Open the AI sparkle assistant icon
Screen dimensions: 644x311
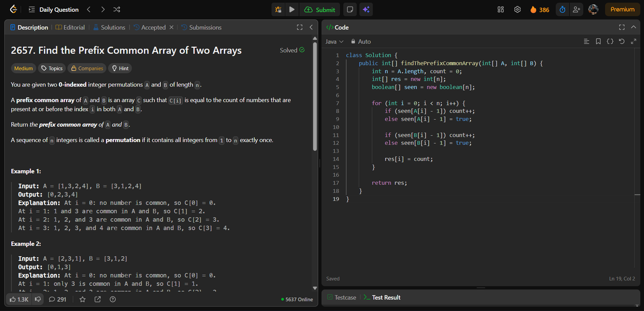tap(366, 10)
